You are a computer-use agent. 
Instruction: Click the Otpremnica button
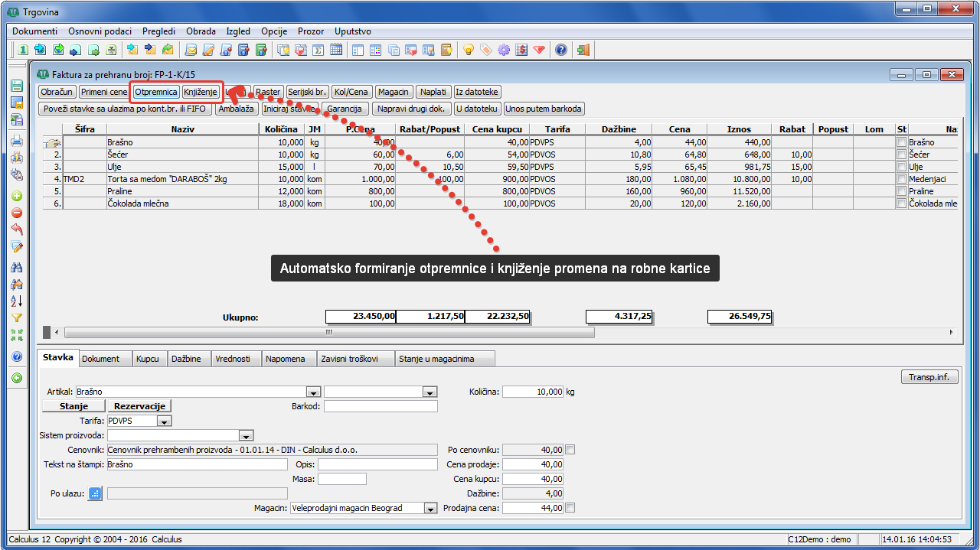155,92
